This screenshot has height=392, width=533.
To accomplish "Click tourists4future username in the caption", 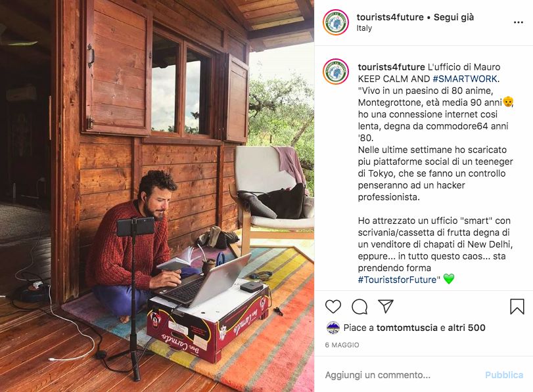I will click(391, 67).
